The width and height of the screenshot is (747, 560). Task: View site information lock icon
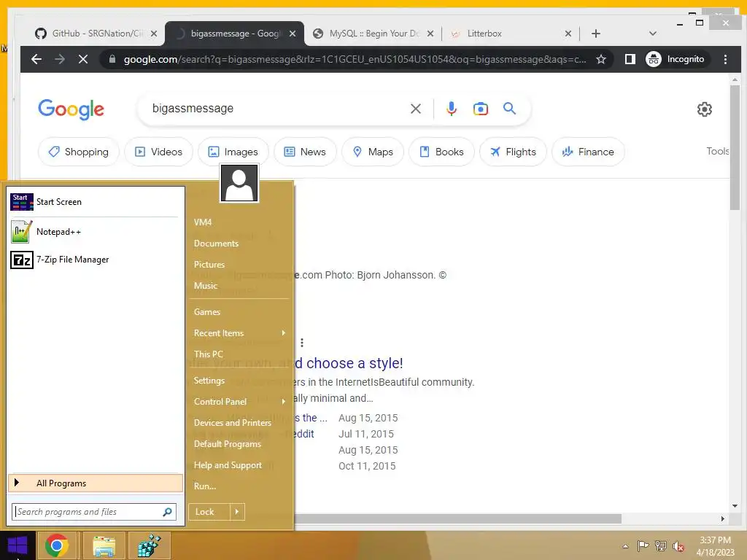112,59
